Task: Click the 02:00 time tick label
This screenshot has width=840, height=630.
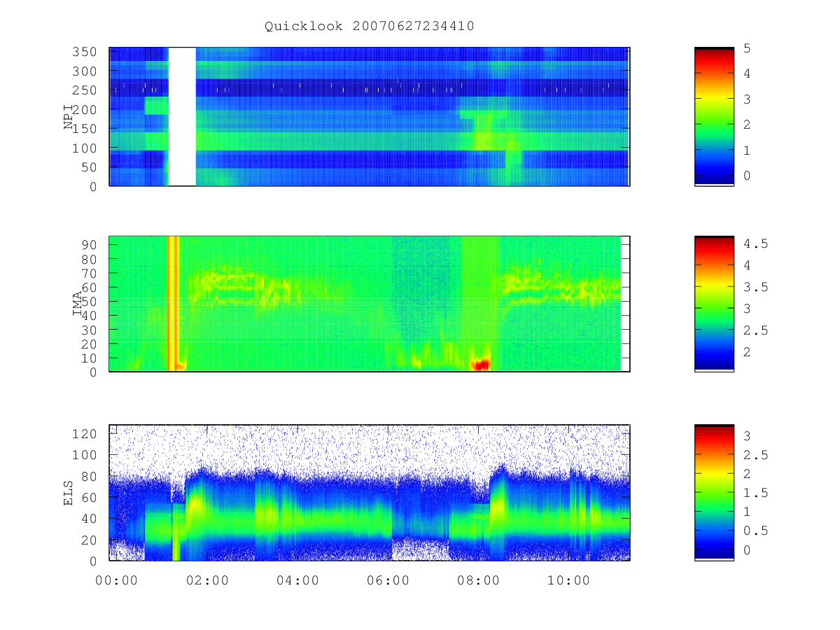Action: (206, 580)
